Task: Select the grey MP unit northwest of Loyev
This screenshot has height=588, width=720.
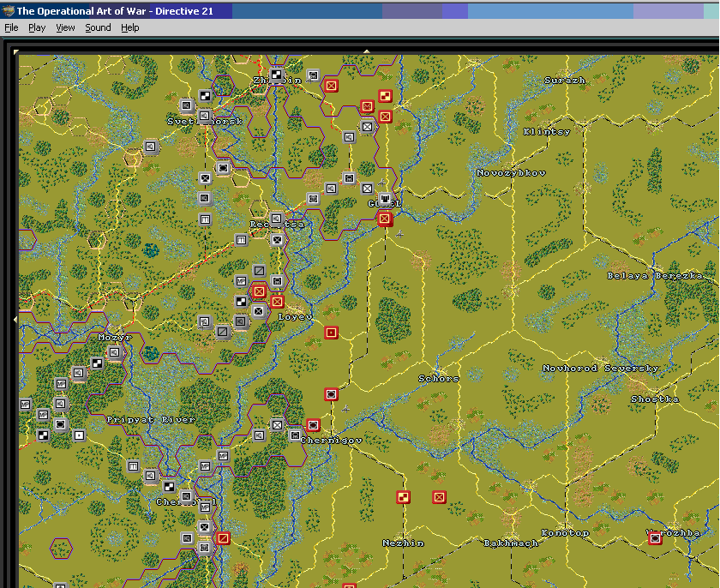Action: [x=241, y=281]
